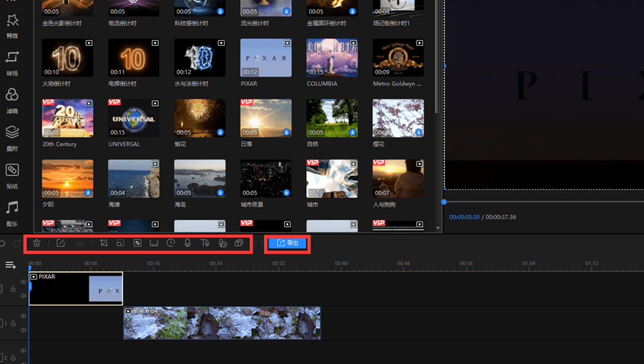Click the 00:16 mark on timeline ruler
644x364 pixels.
pos(153,263)
